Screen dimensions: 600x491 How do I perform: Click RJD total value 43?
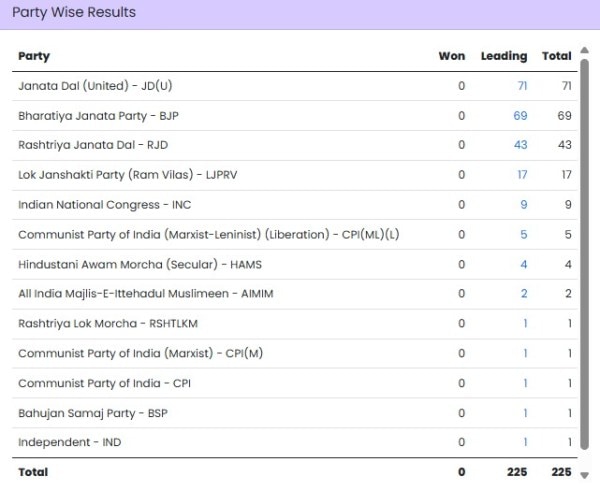point(564,145)
